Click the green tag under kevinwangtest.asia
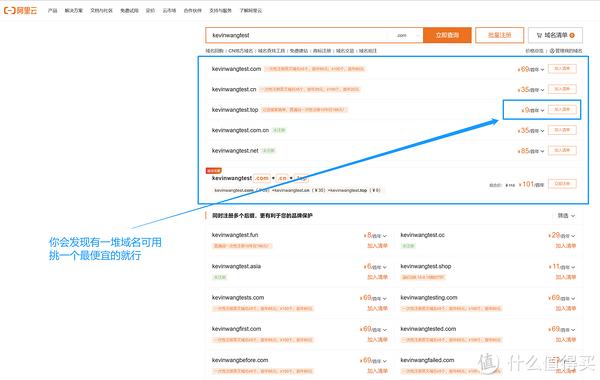Screen dimensions: 600x380 (219, 277)
